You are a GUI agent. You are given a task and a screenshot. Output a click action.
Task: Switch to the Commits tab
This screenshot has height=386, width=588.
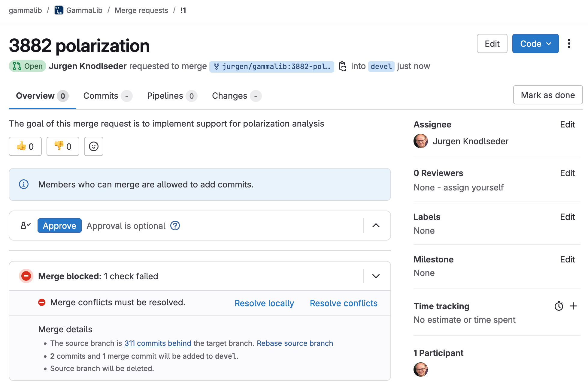100,96
